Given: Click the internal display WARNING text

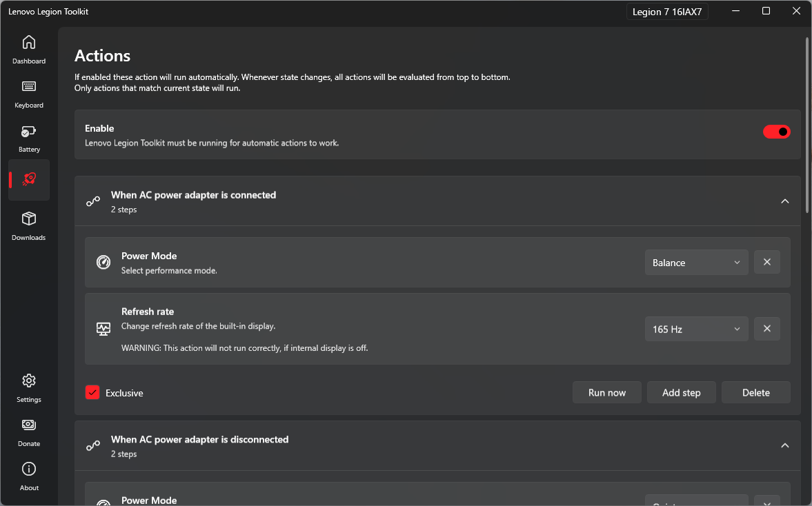Looking at the screenshot, I should pos(244,348).
